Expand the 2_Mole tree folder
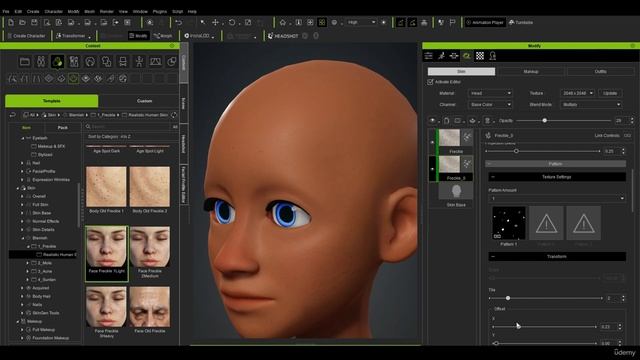 pyautogui.click(x=28, y=263)
